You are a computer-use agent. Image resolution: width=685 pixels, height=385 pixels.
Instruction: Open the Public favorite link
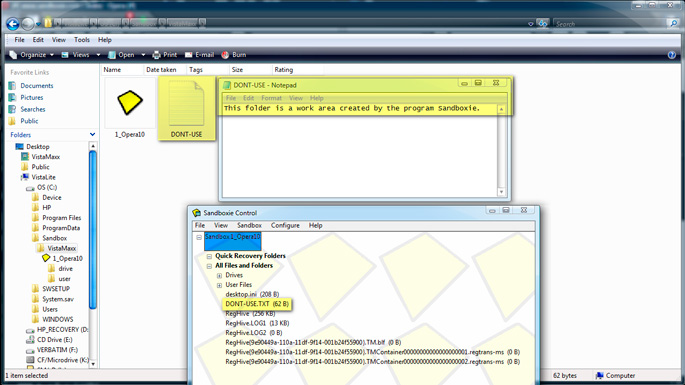point(29,121)
